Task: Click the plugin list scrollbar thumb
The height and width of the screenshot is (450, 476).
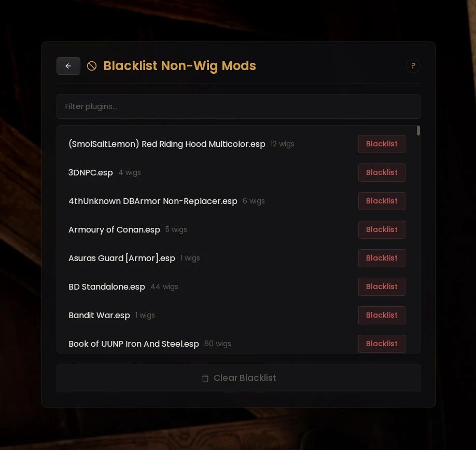Action: [x=418, y=131]
